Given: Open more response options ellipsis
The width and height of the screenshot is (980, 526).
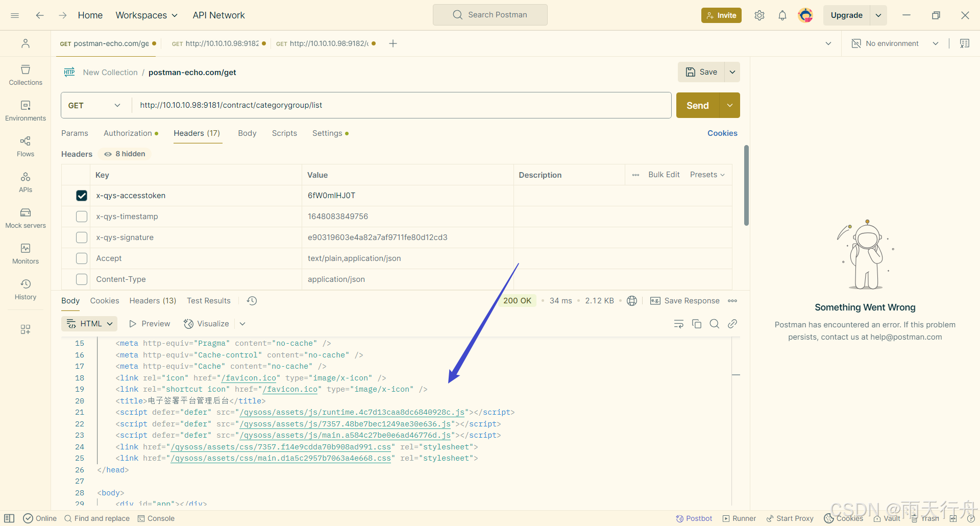Looking at the screenshot, I should 732,301.
